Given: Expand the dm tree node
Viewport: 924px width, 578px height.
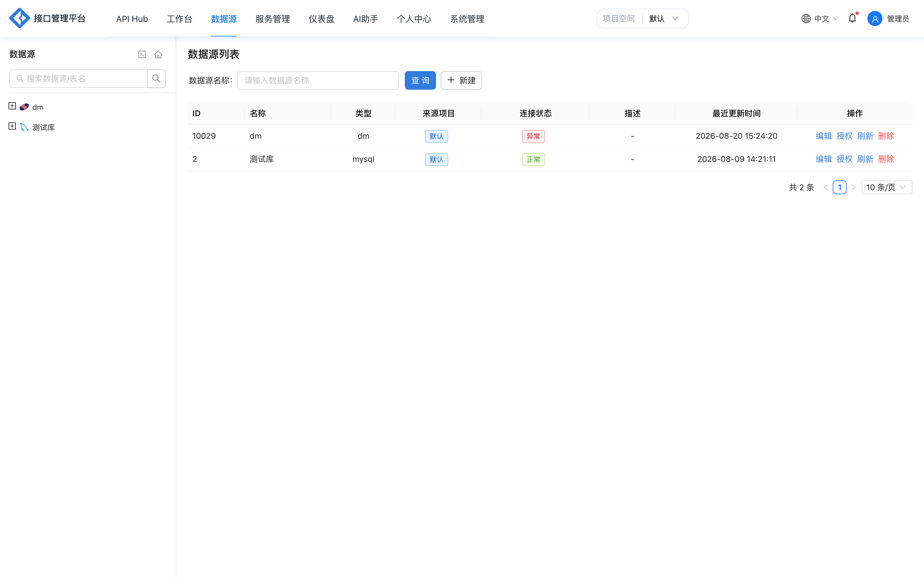Looking at the screenshot, I should pyautogui.click(x=12, y=106).
